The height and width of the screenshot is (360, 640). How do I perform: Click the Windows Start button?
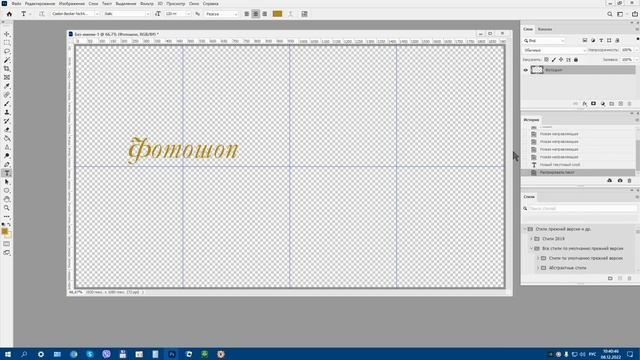[7, 354]
